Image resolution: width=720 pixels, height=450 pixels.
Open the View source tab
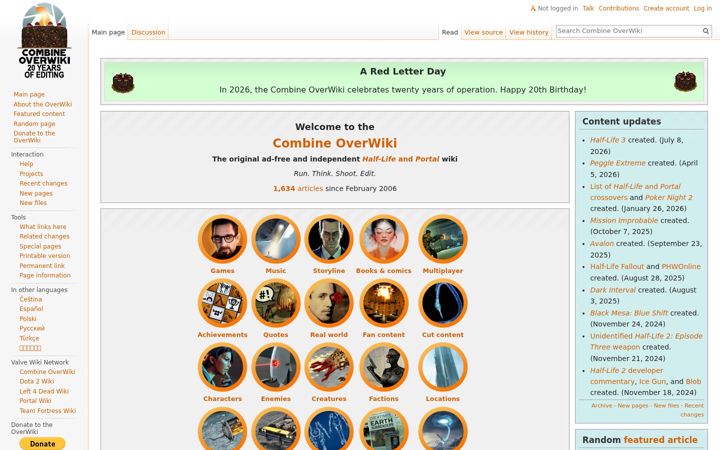pyautogui.click(x=483, y=33)
